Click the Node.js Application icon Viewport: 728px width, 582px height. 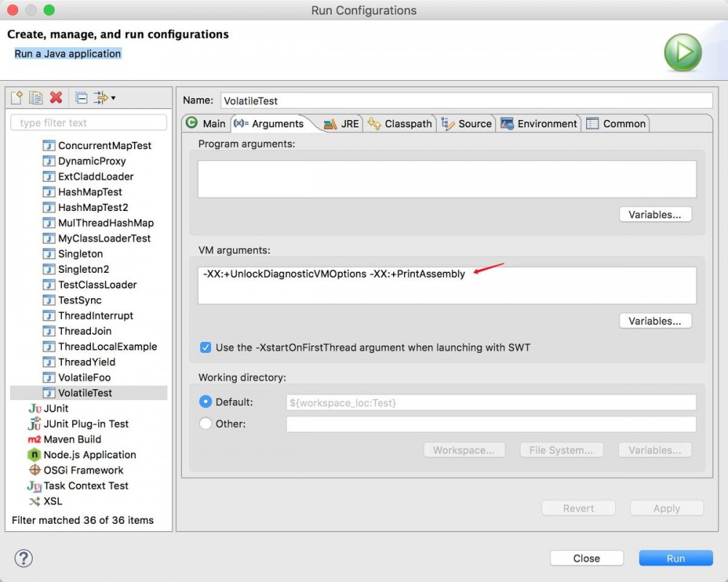[x=34, y=455]
